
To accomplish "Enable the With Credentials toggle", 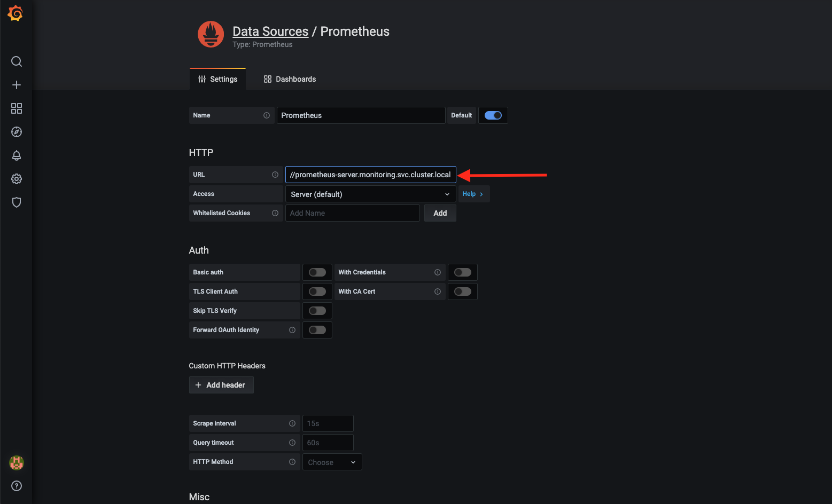I will coord(463,272).
